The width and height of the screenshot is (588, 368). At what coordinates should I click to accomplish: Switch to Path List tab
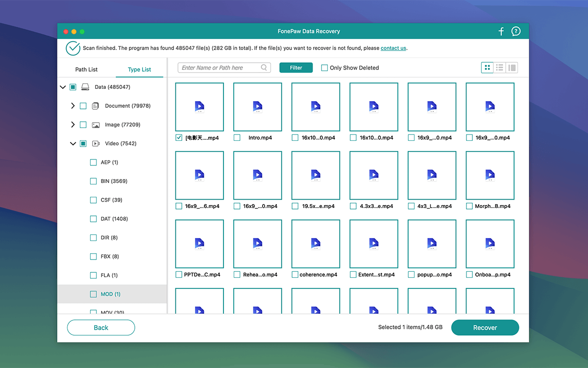click(86, 70)
